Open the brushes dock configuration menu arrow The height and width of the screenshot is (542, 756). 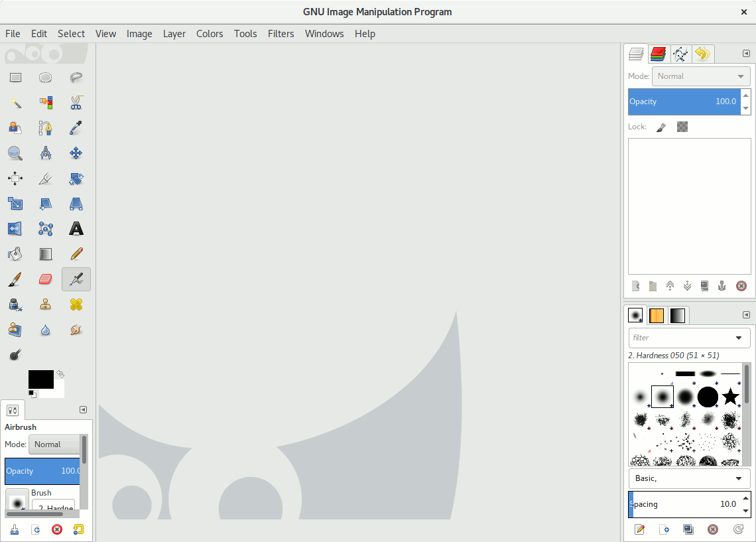[746, 315]
